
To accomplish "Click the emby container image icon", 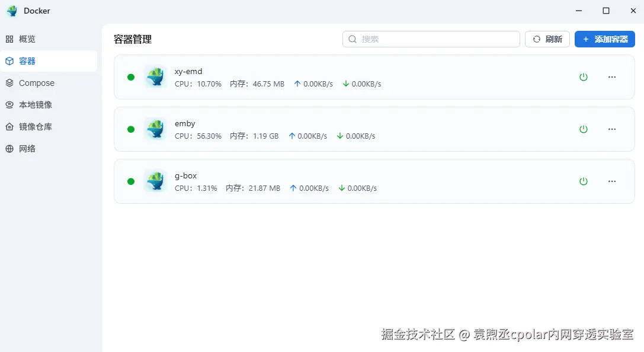I will pos(155,129).
